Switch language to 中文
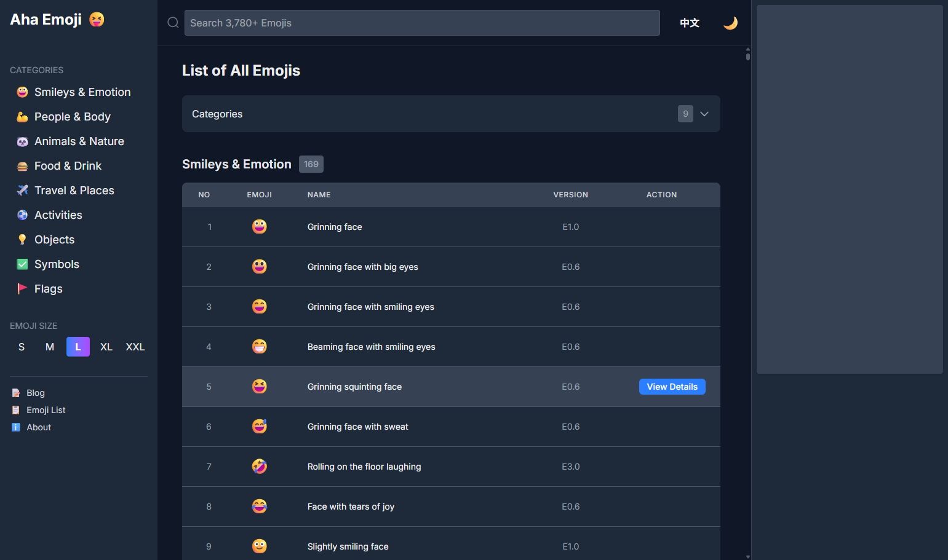 coord(690,23)
